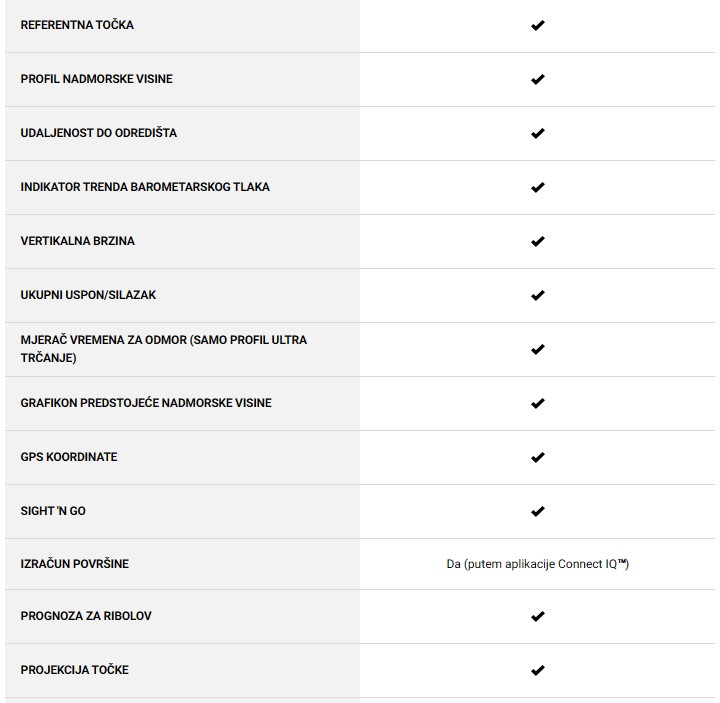Click the Mjerač vremena za odmor checkmark
The image size is (720, 703).
pyautogui.click(x=537, y=350)
